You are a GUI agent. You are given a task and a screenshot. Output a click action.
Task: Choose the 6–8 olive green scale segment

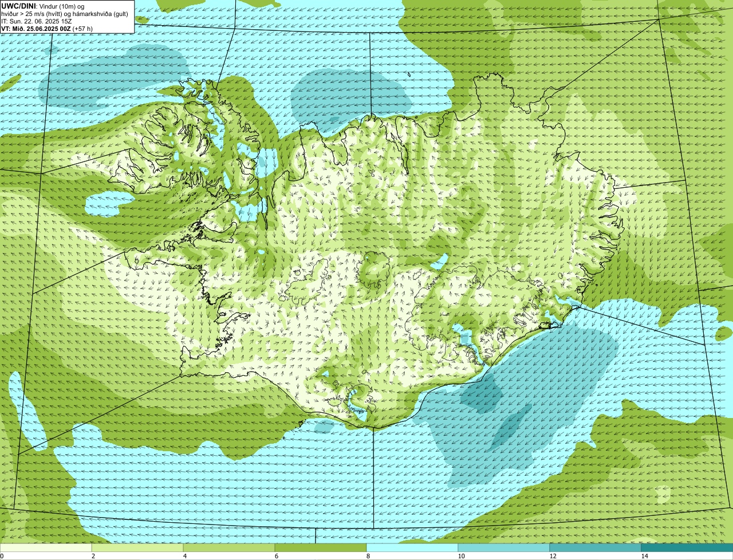[321, 547]
